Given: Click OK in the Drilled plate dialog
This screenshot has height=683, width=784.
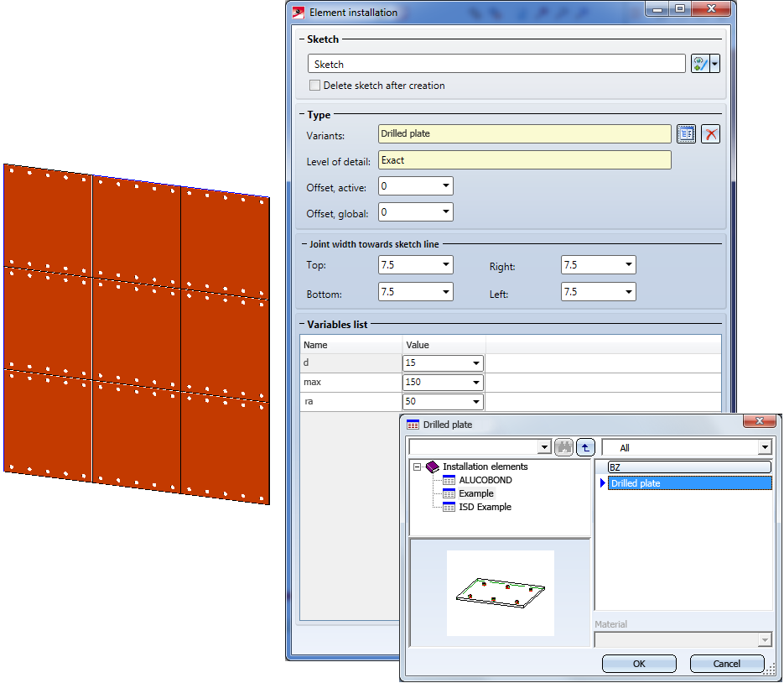Looking at the screenshot, I should (x=639, y=664).
